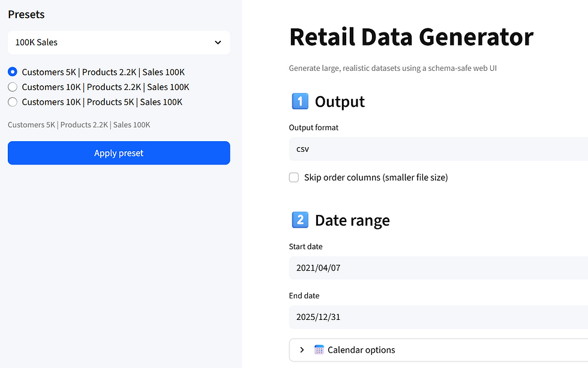This screenshot has height=368, width=588.
Task: Expand the Calendar options section arrow
Action: tap(302, 350)
